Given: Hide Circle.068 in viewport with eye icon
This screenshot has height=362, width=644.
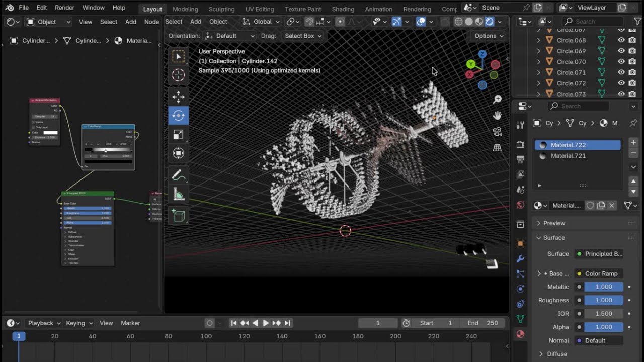Looking at the screenshot, I should click(621, 40).
